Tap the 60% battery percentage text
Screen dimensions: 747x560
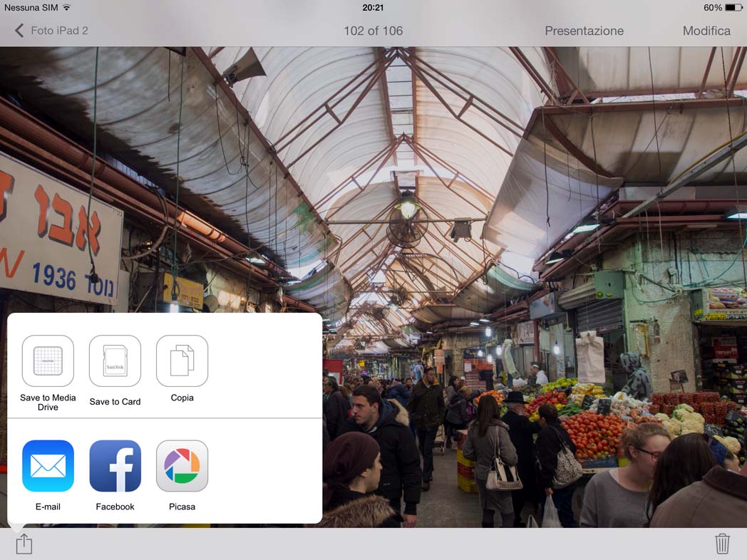(x=713, y=8)
